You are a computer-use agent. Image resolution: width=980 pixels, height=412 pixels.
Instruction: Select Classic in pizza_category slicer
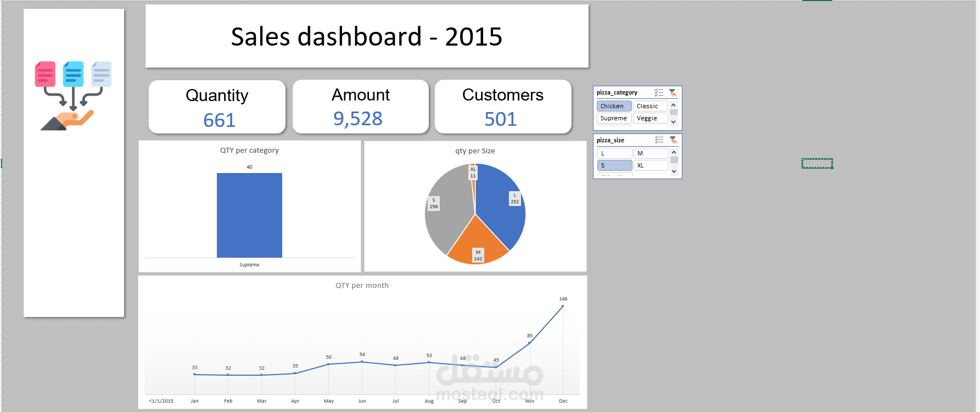(x=651, y=106)
